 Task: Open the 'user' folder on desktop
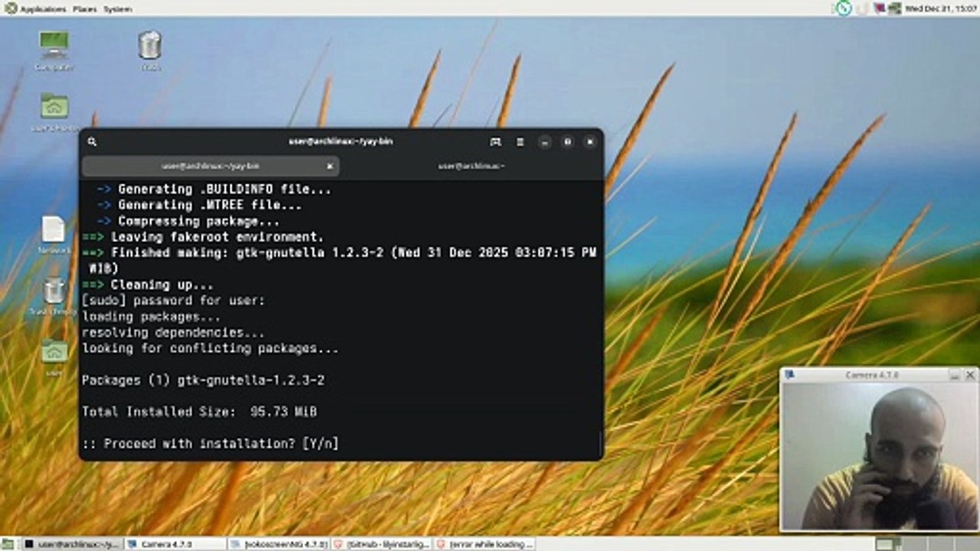click(54, 357)
